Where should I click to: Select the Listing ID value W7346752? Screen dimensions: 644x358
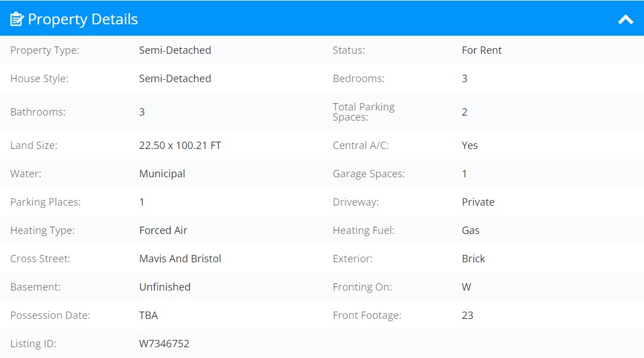(164, 344)
